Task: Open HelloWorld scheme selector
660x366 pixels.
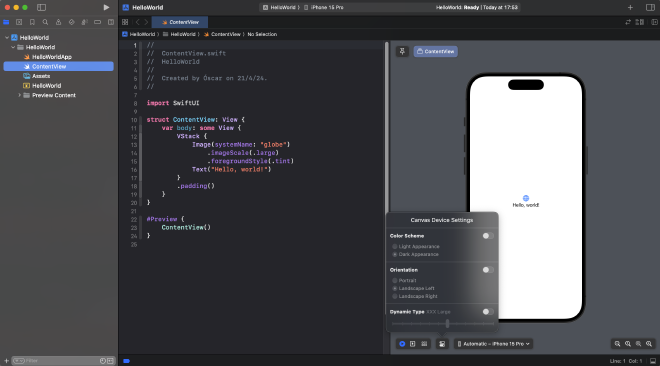Action: [280, 7]
